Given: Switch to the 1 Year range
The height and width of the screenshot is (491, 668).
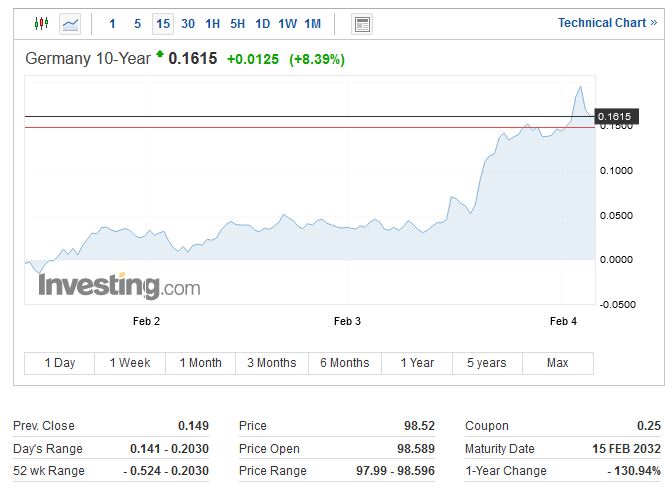Looking at the screenshot, I should point(416,363).
